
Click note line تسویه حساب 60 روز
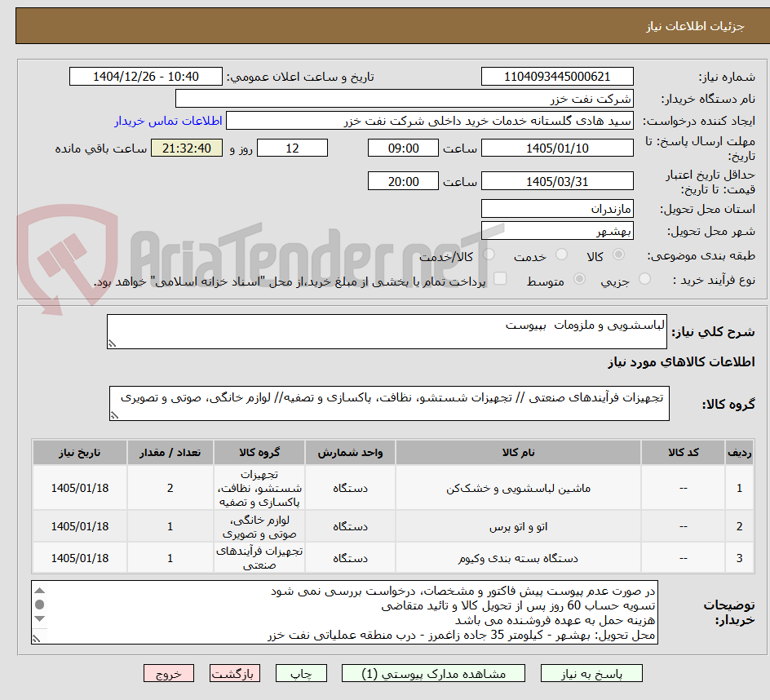(x=518, y=605)
